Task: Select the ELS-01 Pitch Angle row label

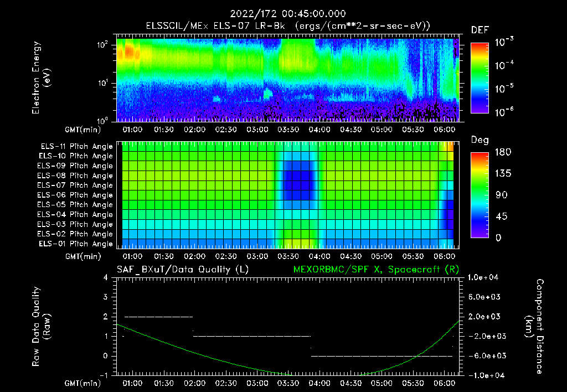Action: click(76, 244)
